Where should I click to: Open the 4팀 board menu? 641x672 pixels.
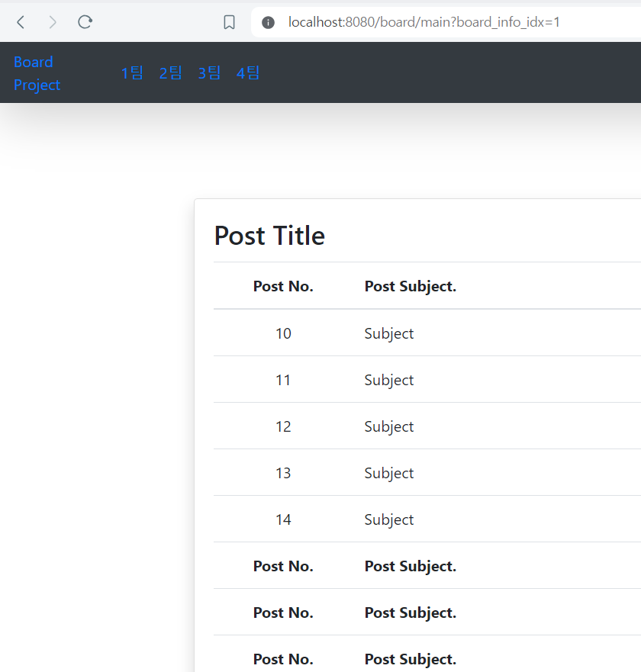point(248,73)
